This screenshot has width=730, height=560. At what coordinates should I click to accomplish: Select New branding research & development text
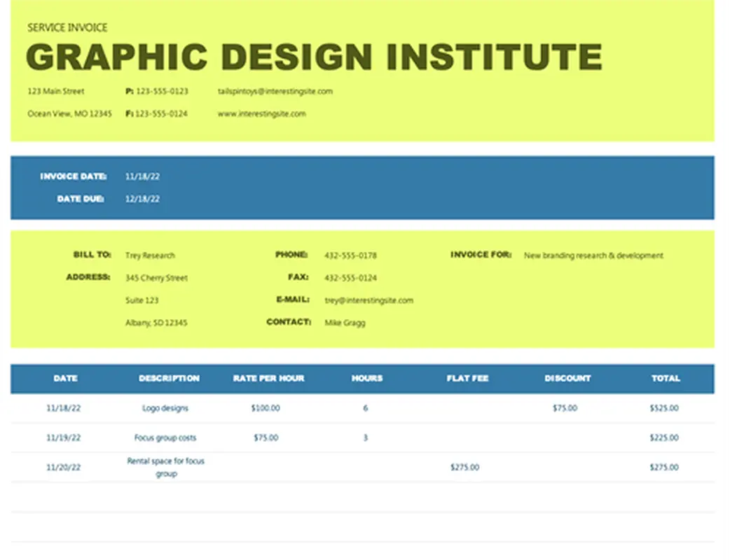coord(593,255)
